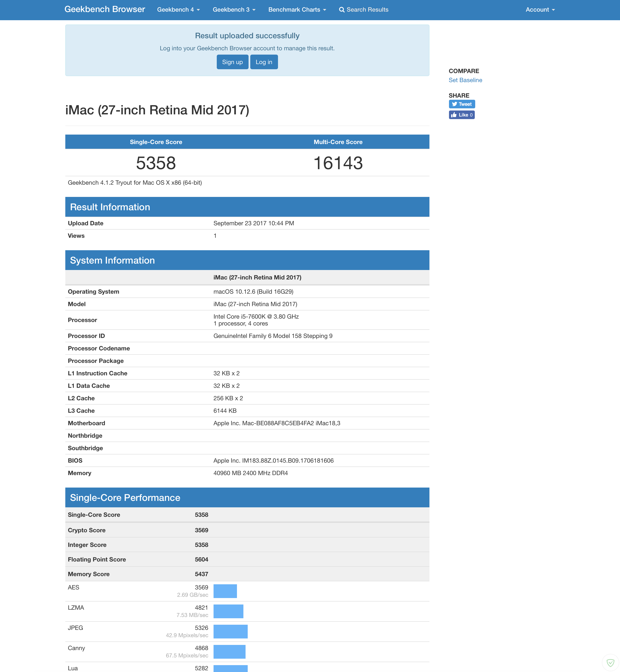Click the single-core score 5358
Screen dimensions: 620x672
156,163
